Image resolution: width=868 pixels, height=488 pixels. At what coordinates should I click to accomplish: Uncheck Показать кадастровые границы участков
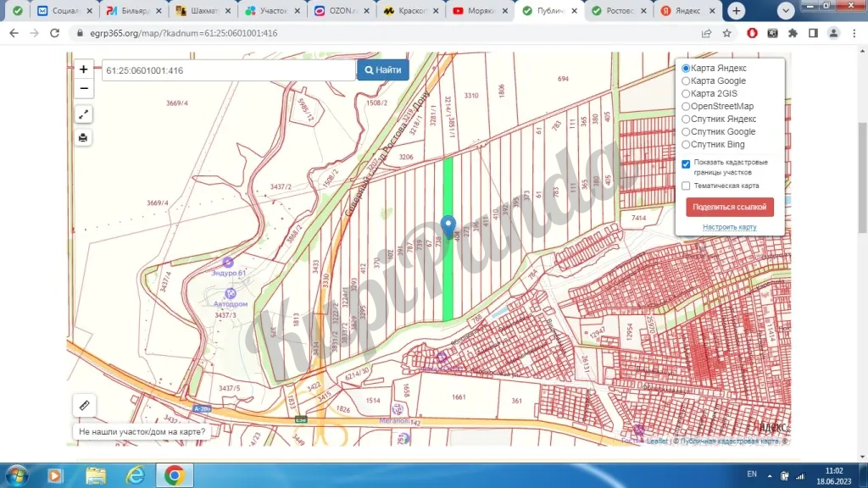pos(686,164)
